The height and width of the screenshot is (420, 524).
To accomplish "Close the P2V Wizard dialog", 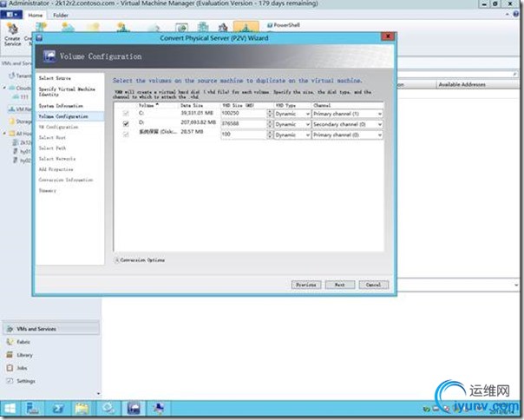I will tap(388, 36).
